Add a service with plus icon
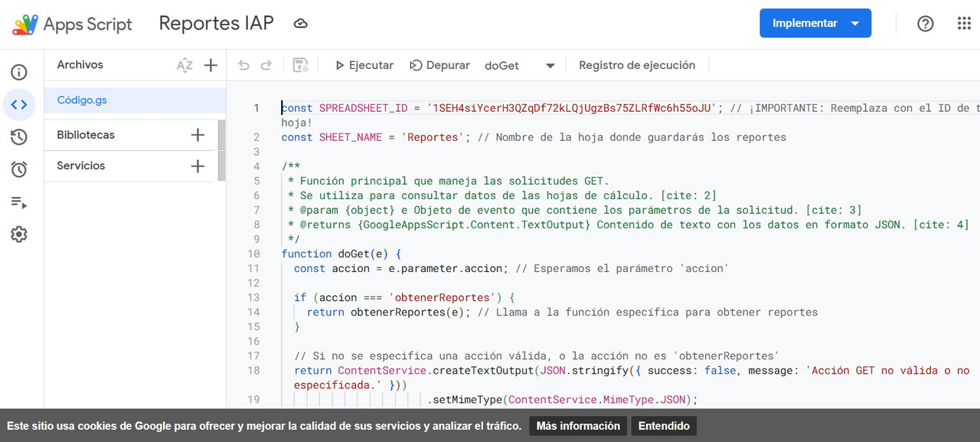980x442 pixels. (198, 165)
